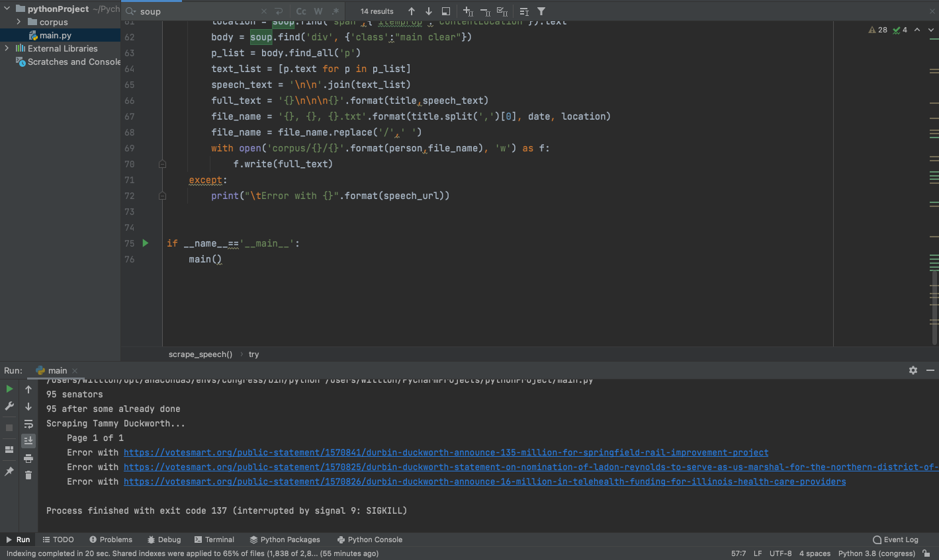Close the search bar
The height and width of the screenshot is (560, 939).
(x=932, y=11)
